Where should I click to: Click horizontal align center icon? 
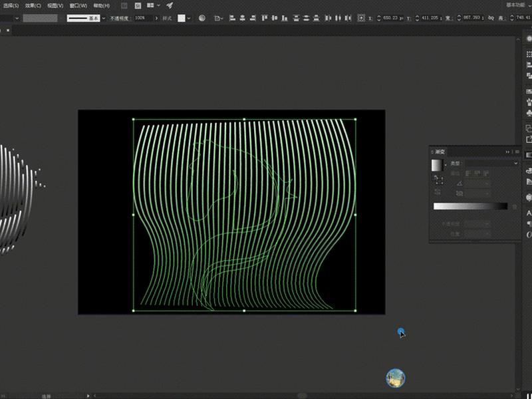point(242,18)
